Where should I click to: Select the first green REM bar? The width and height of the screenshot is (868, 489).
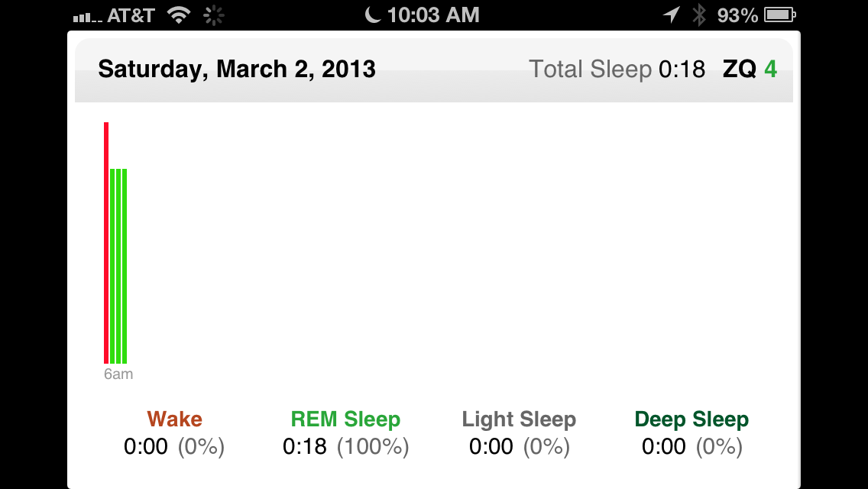tap(112, 266)
